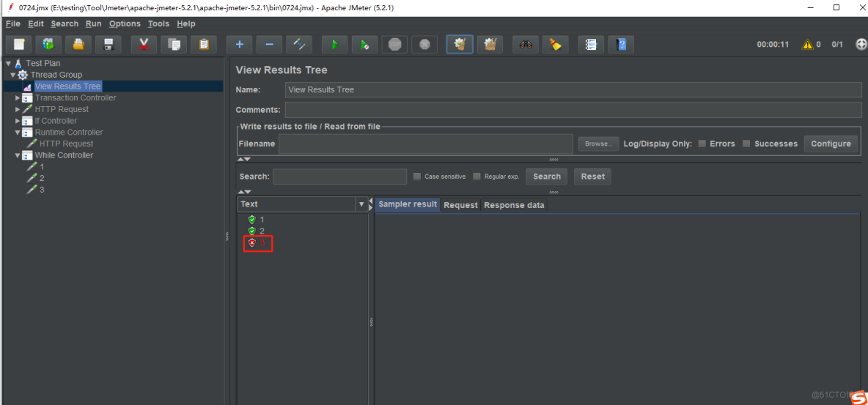Expand the Transaction Controller tree node
Image resolution: width=868 pixels, height=405 pixels.
(18, 98)
